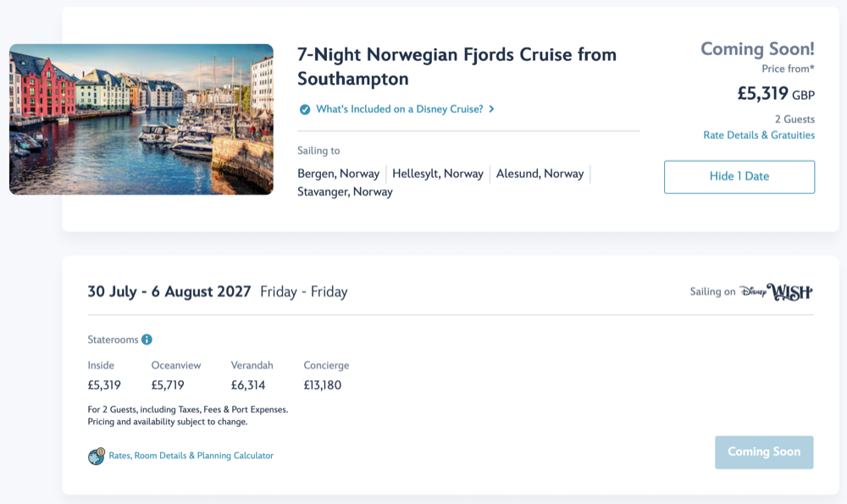Click the planning calculator icon

(x=97, y=457)
